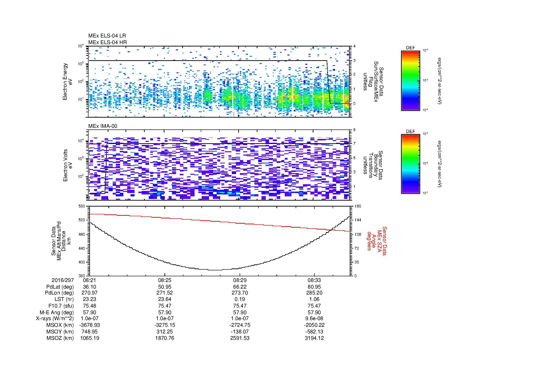The height and width of the screenshot is (392, 555).
Task: Click the MEx ELS-04 HR title
Action: [107, 42]
